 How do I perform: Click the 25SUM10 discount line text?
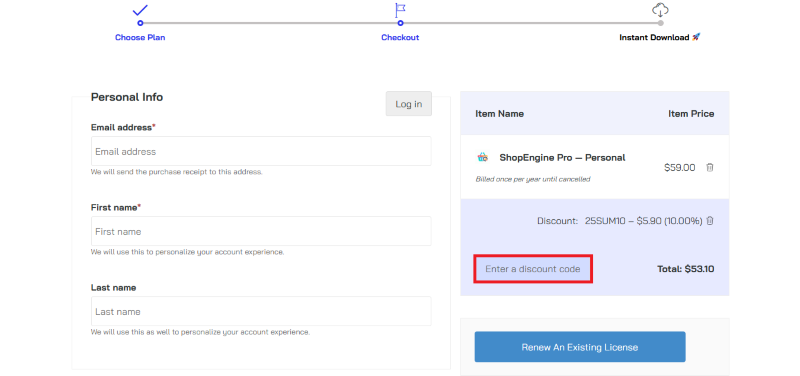pos(619,221)
